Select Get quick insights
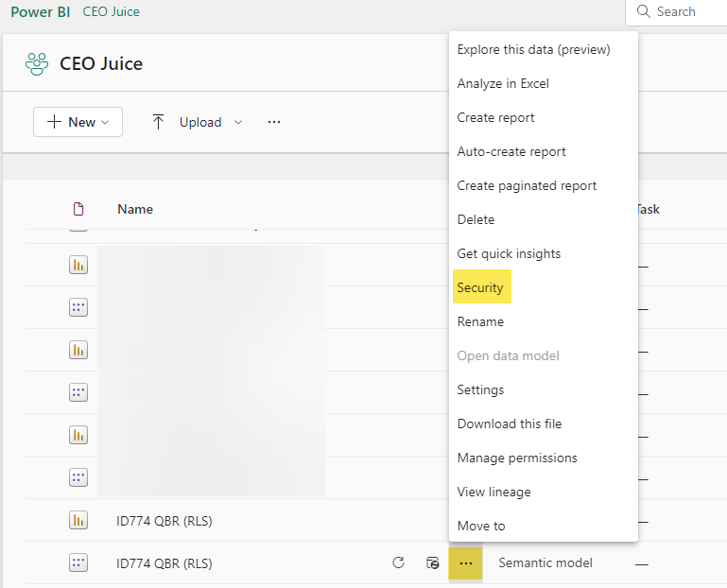Image resolution: width=727 pixels, height=588 pixels. coord(509,253)
